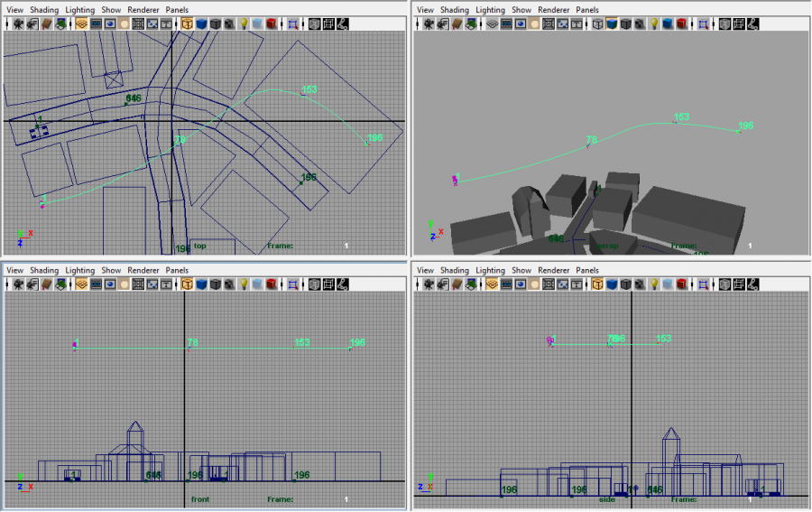Click red High Quality cube in side view panel
This screenshot has width=812, height=512.
click(x=681, y=284)
